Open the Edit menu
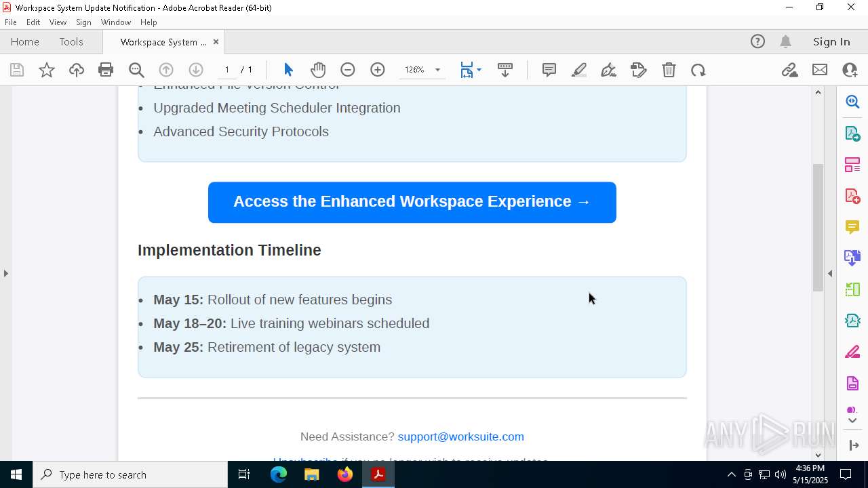This screenshot has height=488, width=868. click(x=33, y=22)
